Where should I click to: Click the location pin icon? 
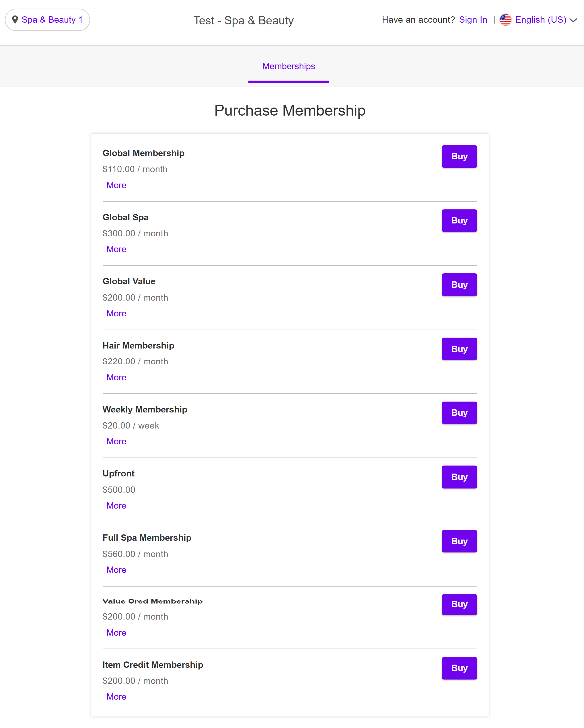[x=15, y=20]
